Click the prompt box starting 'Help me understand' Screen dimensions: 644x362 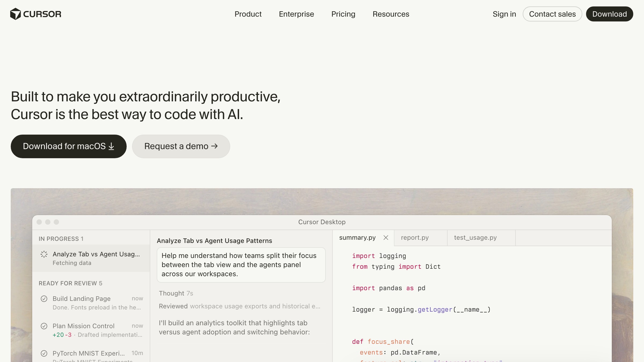(x=241, y=265)
